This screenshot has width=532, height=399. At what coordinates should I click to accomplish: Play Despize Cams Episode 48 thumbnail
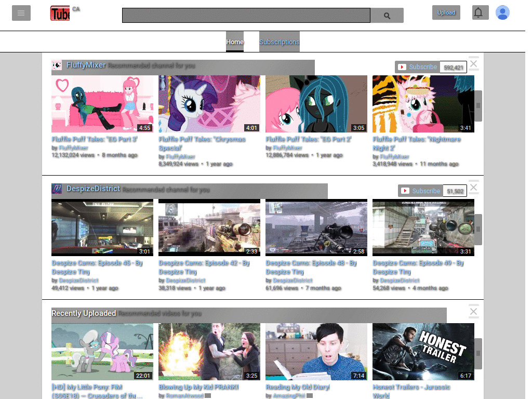[x=316, y=228]
